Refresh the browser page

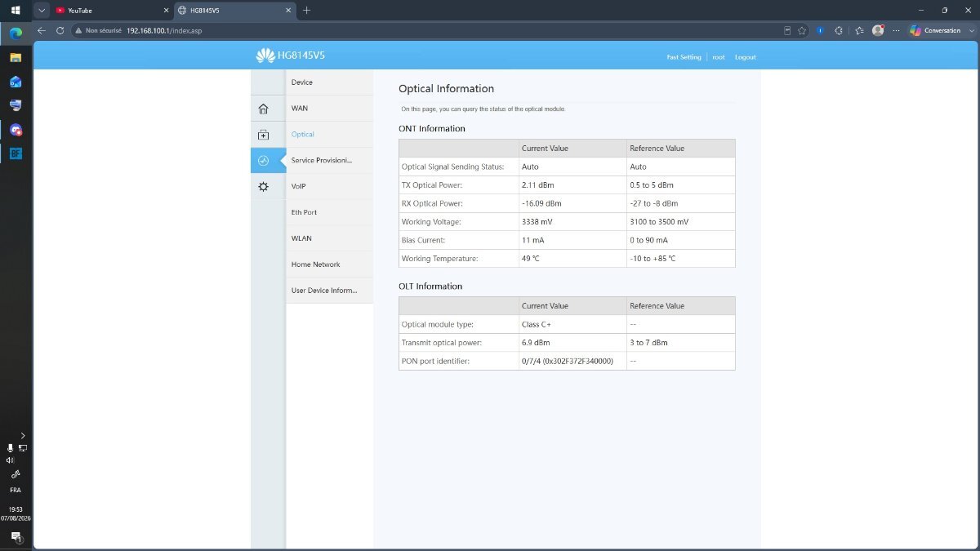click(x=60, y=30)
